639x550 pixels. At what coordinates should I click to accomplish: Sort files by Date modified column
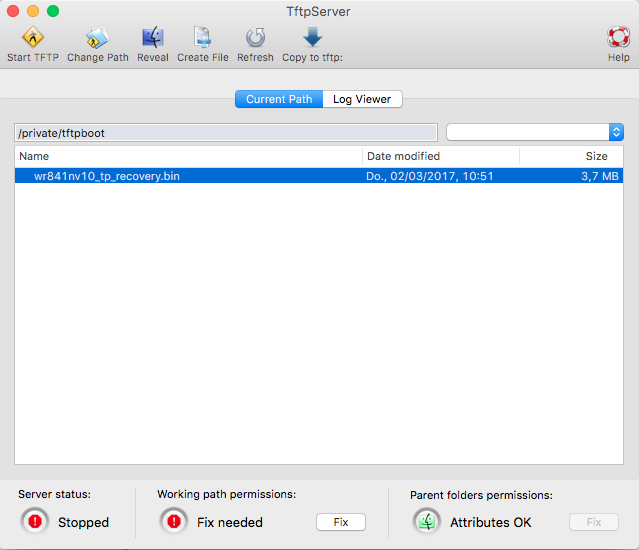pyautogui.click(x=440, y=156)
